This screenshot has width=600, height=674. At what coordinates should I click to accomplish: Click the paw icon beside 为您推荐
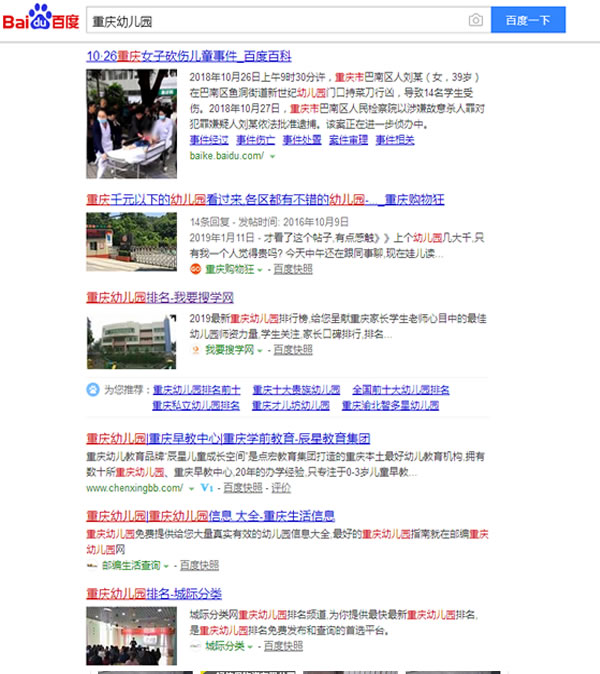(x=93, y=389)
